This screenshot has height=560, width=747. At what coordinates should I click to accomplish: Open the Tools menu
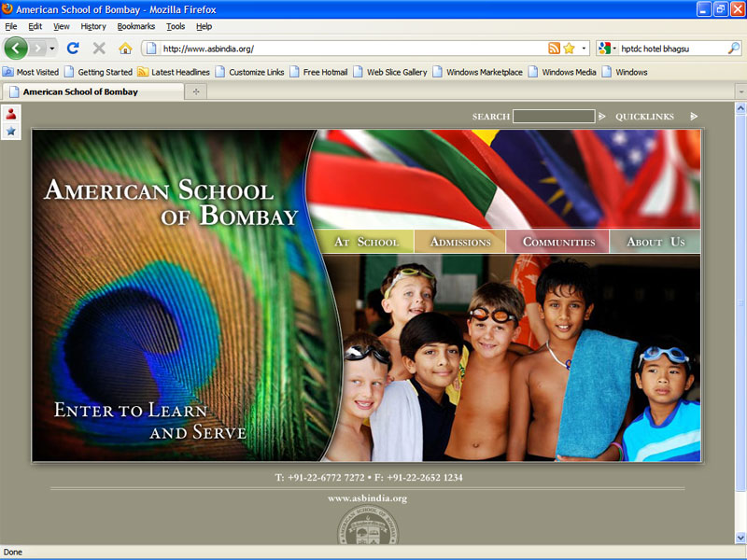[176, 26]
